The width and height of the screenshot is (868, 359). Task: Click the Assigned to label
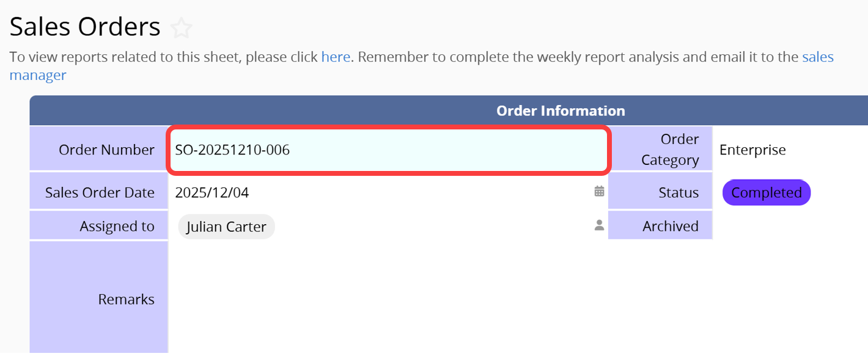tap(117, 227)
